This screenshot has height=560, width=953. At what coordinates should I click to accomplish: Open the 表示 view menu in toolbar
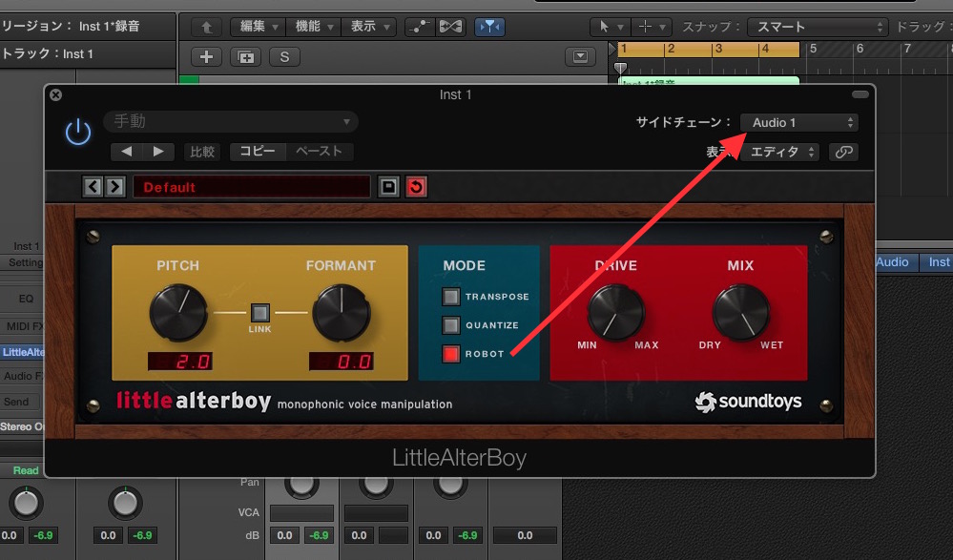369,27
